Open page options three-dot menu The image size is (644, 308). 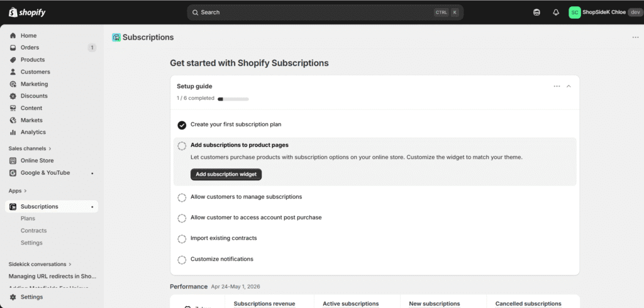[x=635, y=37]
